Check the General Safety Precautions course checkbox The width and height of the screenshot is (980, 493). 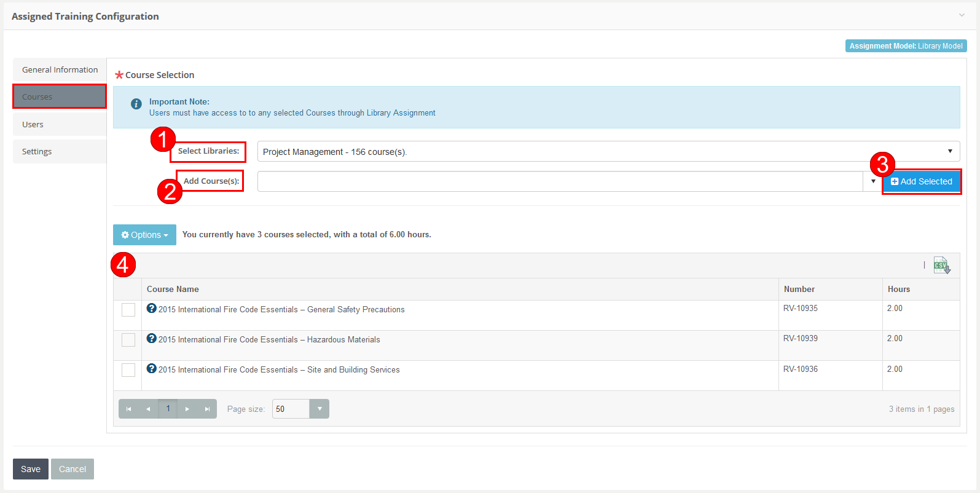[128, 310]
